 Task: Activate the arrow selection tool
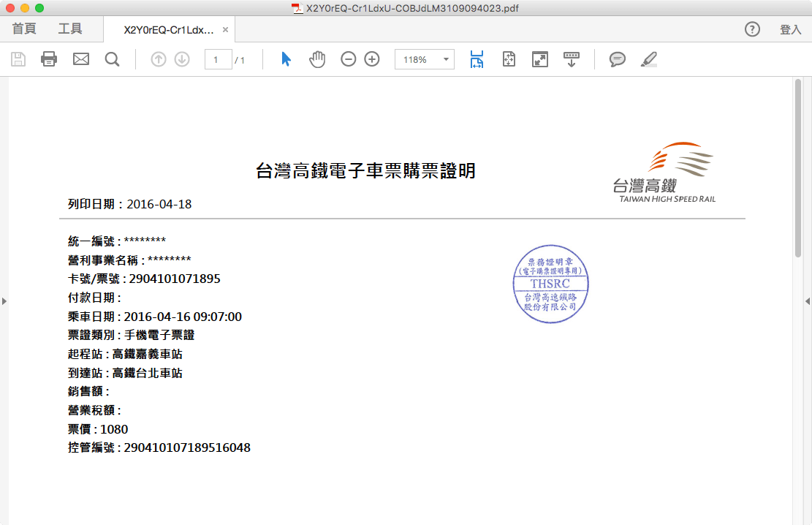(286, 59)
